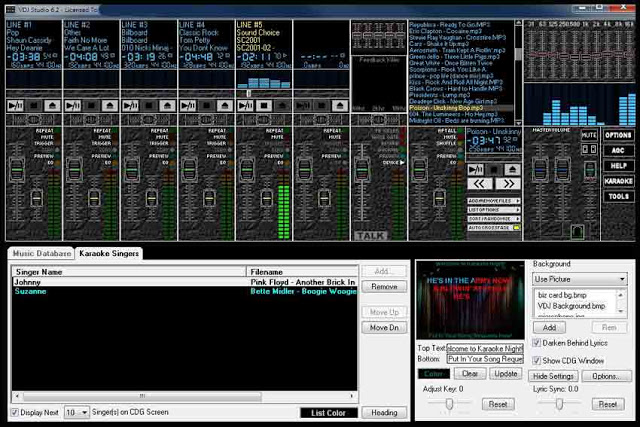
Task: Skip to previous playlist track with <<
Action: point(480,184)
